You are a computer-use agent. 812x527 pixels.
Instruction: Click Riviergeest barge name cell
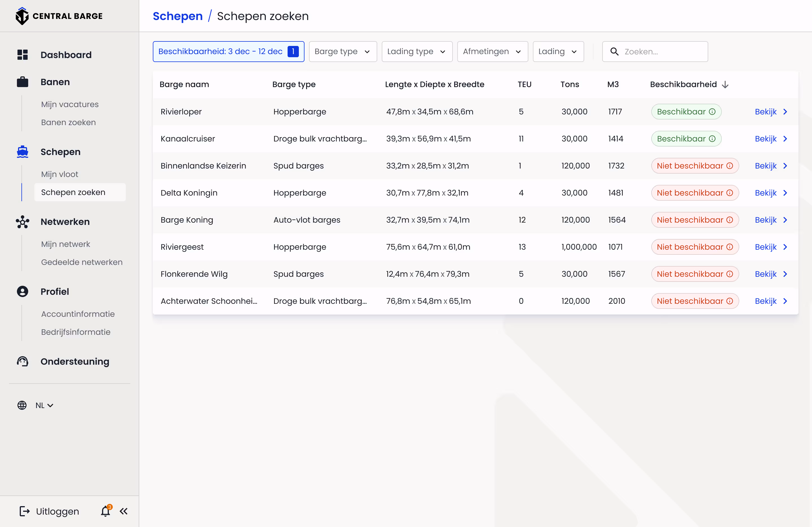point(182,247)
